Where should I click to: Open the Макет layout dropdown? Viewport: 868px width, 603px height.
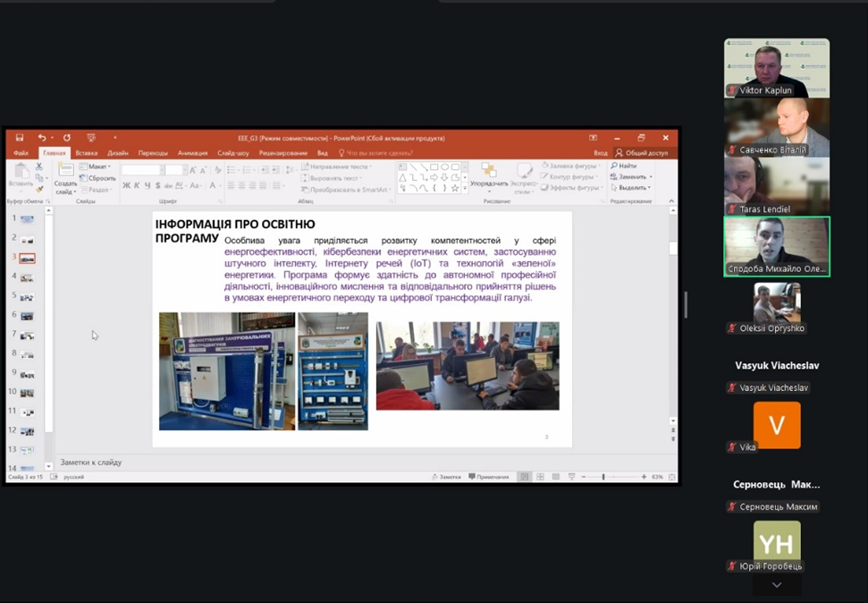pos(96,166)
